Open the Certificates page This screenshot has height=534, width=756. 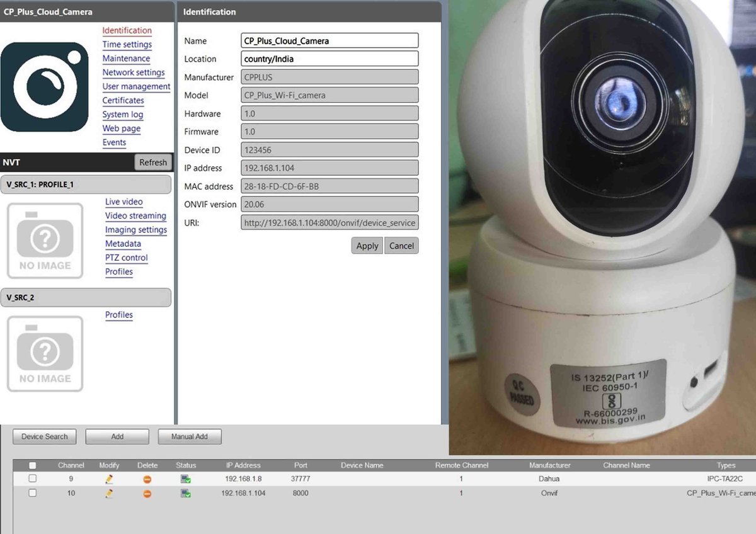tap(123, 100)
